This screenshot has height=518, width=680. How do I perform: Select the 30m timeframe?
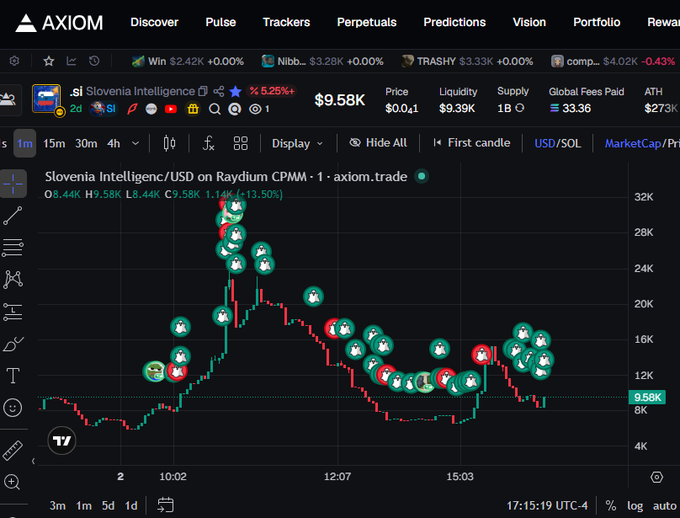86,143
